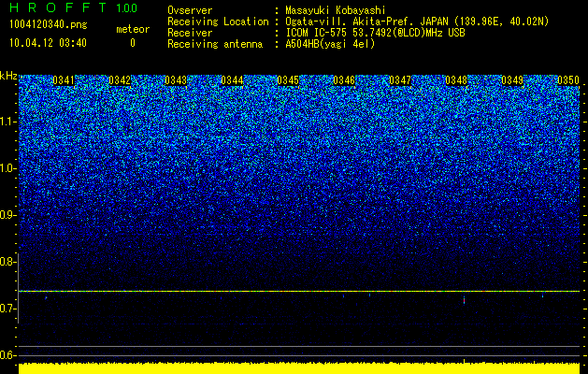The height and width of the screenshot is (374, 588).
Task: Click the 0.8 kHz axis label
Action: point(8,262)
